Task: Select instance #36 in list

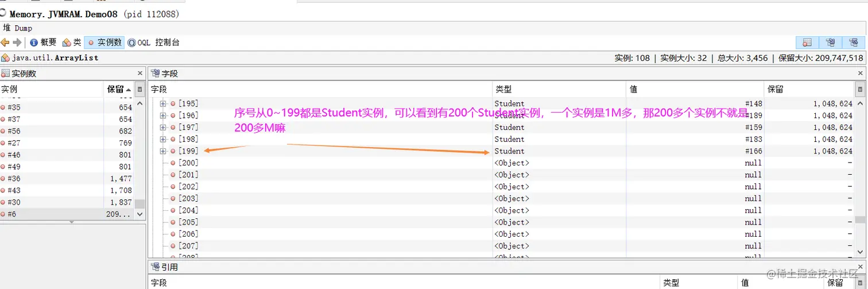Action: (x=67, y=179)
